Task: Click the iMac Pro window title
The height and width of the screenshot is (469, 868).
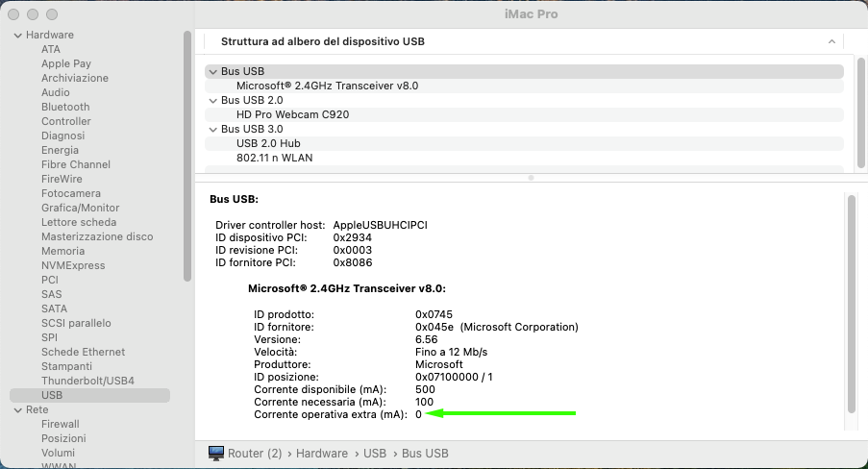Action: (x=531, y=14)
